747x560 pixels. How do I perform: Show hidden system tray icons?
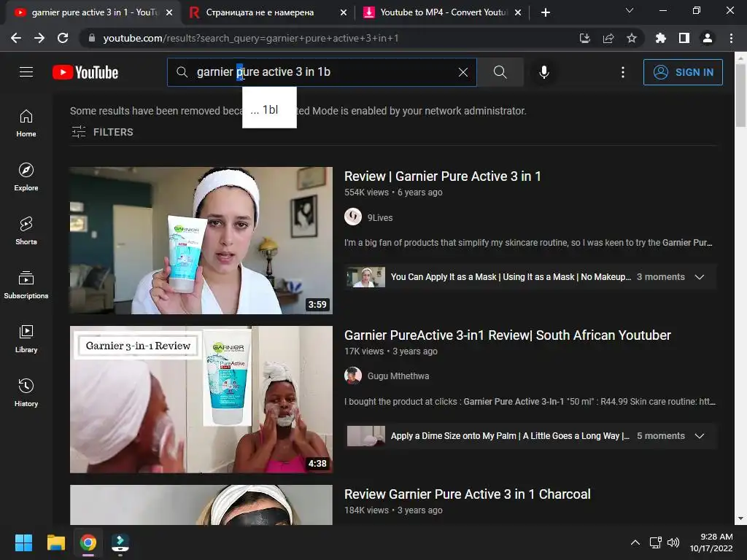[635, 542]
